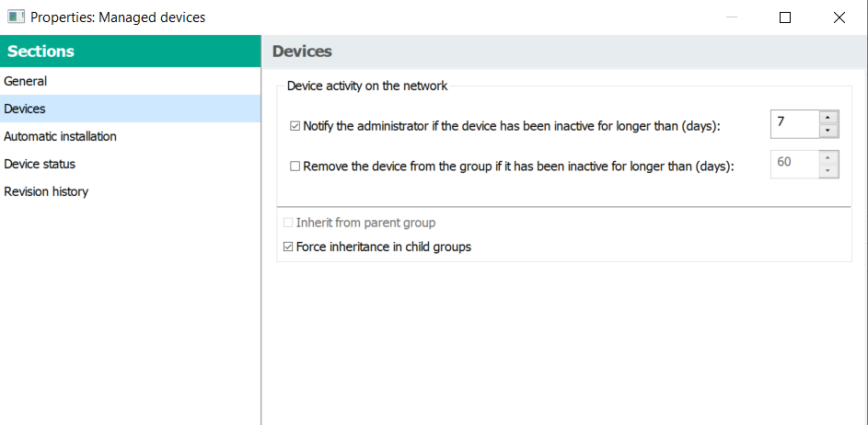
Task: Show the Revision history section
Action: click(46, 191)
